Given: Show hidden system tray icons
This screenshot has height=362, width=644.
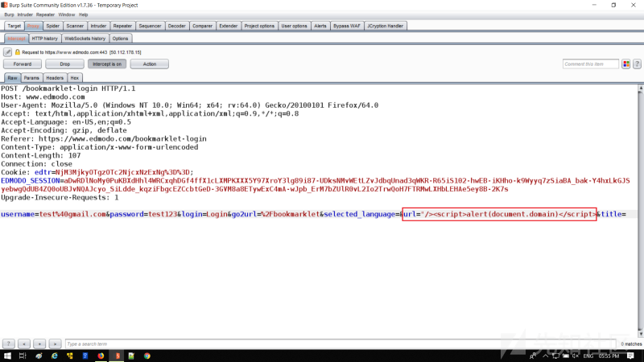Looking at the screenshot, I should (x=546, y=356).
